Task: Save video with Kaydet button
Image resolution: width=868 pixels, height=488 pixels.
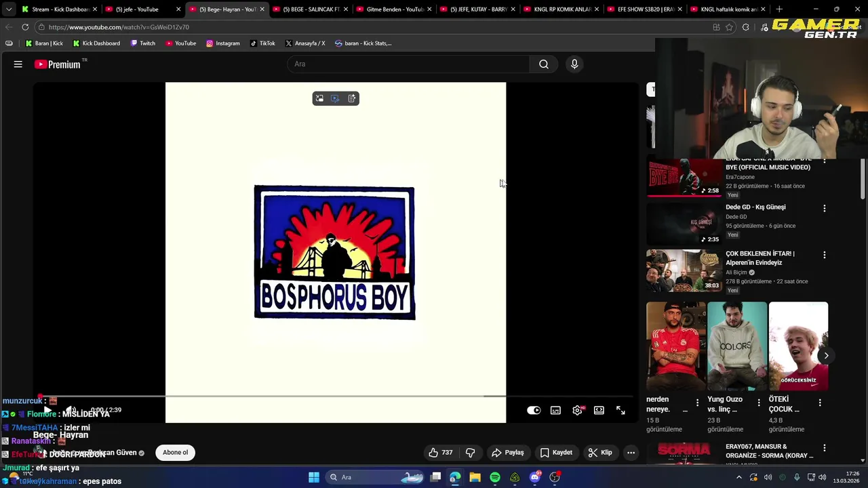Action: tap(557, 453)
